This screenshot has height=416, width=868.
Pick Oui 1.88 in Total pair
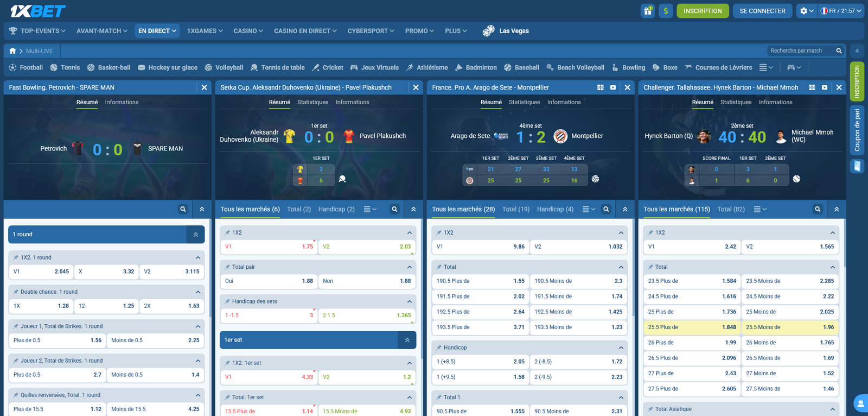269,281
